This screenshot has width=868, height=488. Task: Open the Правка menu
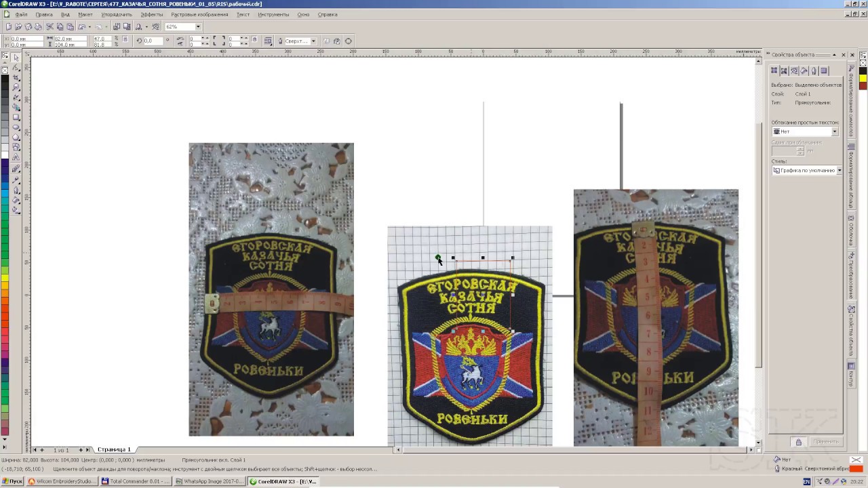tap(43, 14)
